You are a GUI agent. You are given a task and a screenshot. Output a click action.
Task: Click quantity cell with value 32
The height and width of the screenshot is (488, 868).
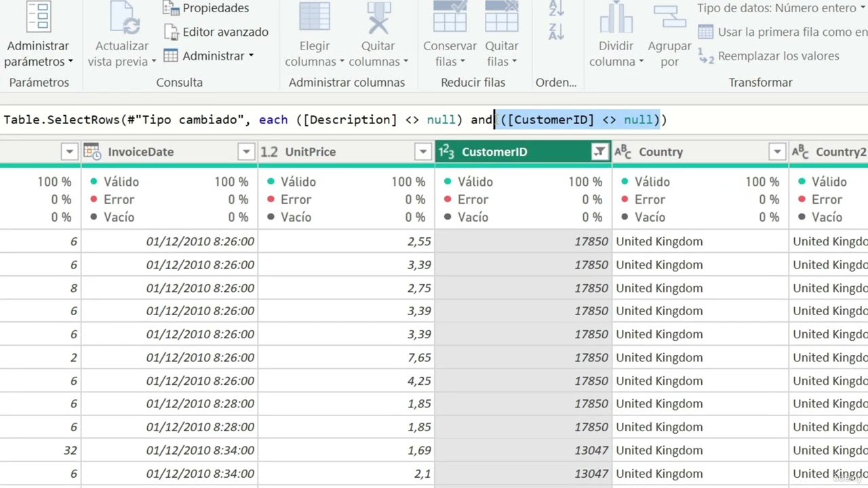point(40,450)
